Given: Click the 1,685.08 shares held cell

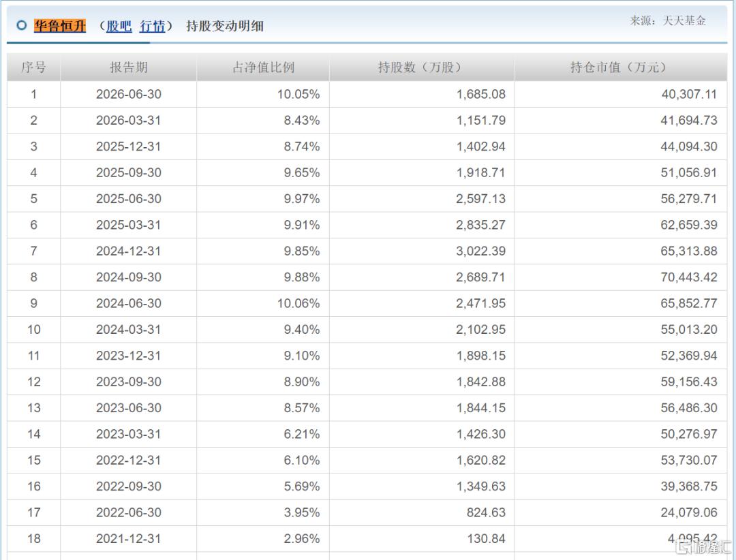Looking at the screenshot, I should (x=422, y=94).
